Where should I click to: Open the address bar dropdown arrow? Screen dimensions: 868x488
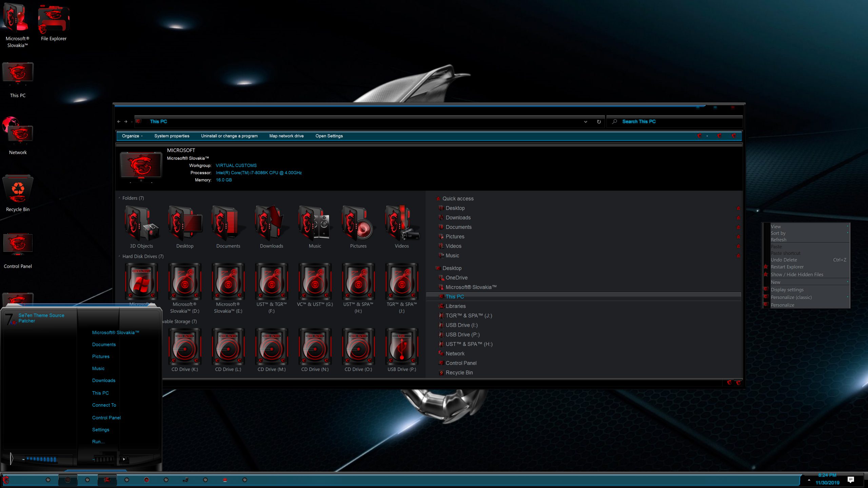tap(585, 121)
